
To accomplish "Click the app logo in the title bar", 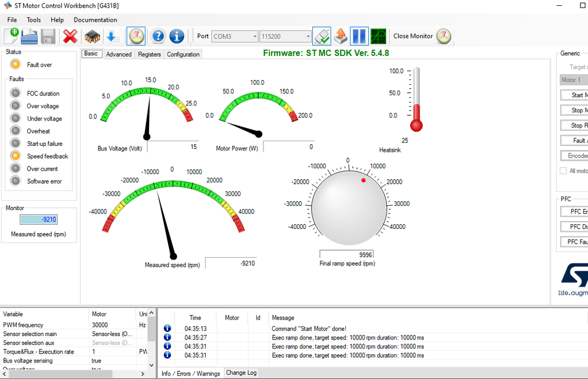I will pyautogui.click(x=8, y=6).
